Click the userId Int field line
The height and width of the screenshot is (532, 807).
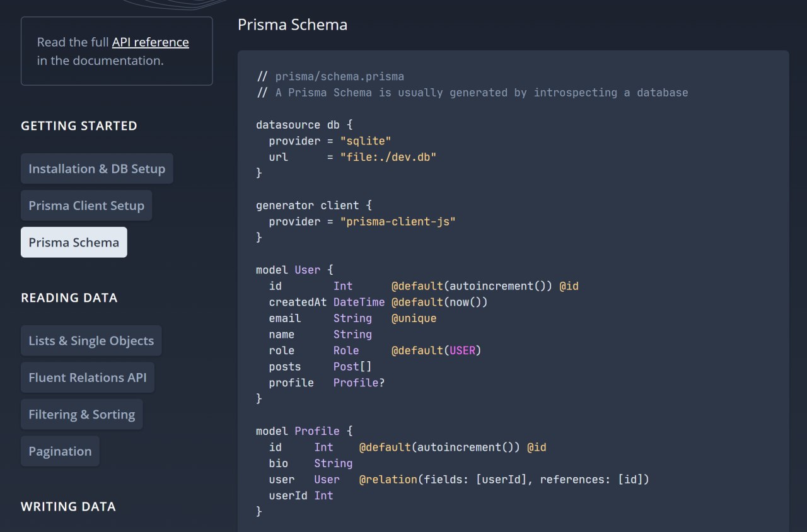(x=301, y=495)
